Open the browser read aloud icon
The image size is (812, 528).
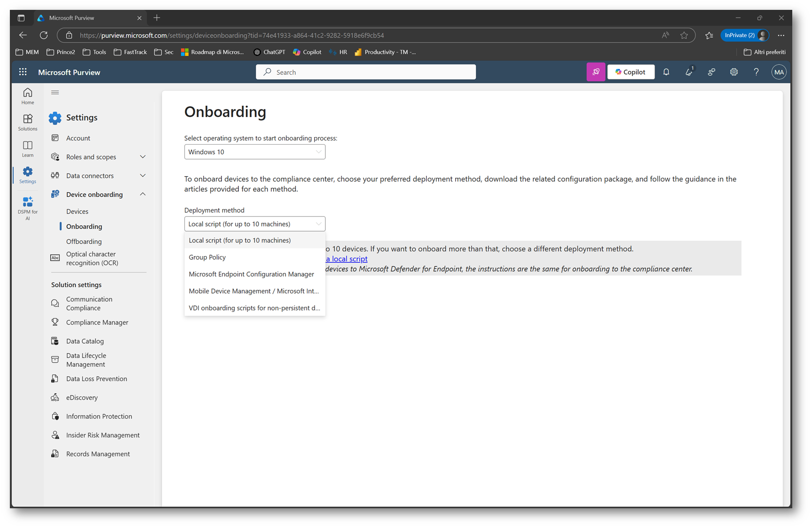click(x=665, y=35)
